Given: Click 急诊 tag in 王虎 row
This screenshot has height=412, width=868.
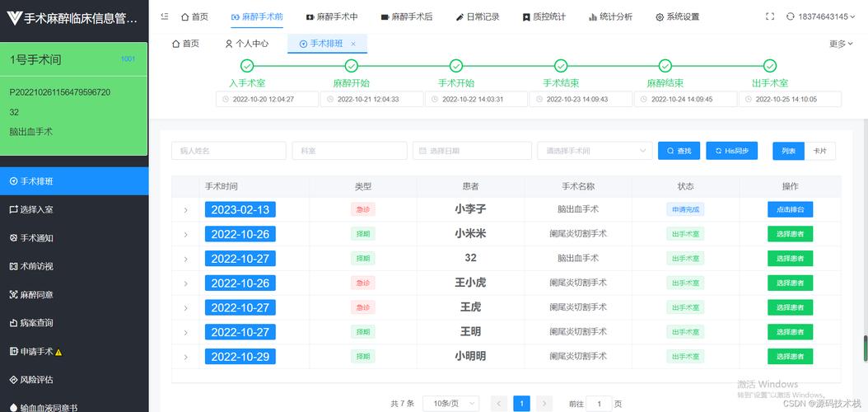Looking at the screenshot, I should pos(362,307).
